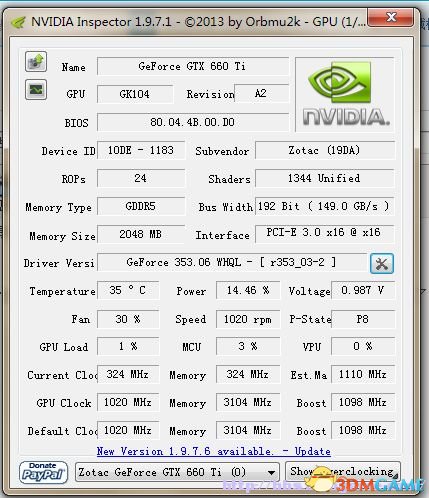Click the Memory Size value 2048 MB
The width and height of the screenshot is (429, 498).
click(x=141, y=234)
